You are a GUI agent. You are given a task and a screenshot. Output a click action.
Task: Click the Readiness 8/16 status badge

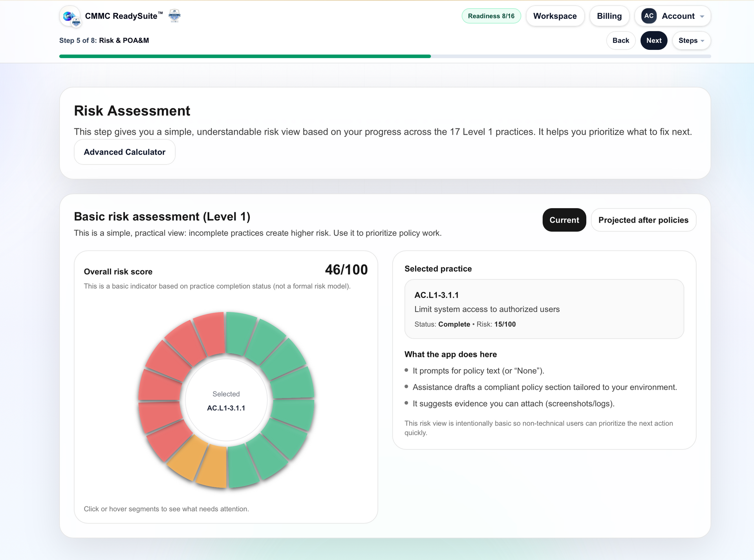pos(491,16)
